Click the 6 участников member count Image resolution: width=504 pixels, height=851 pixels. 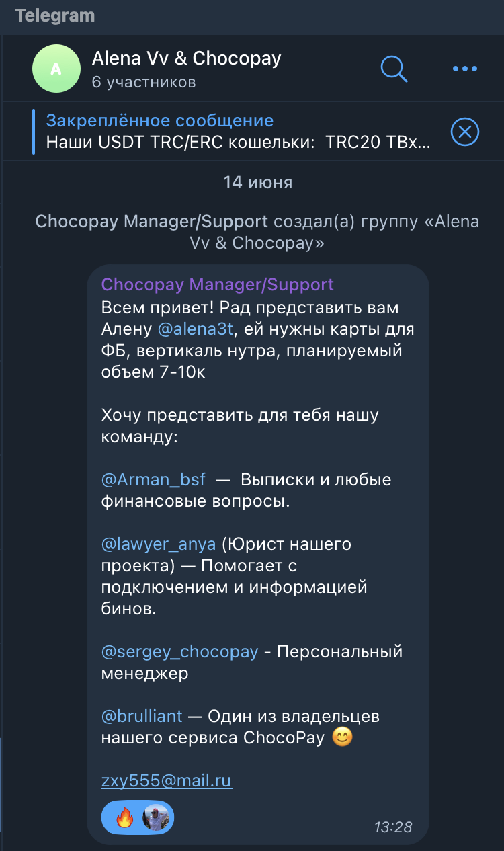144,82
